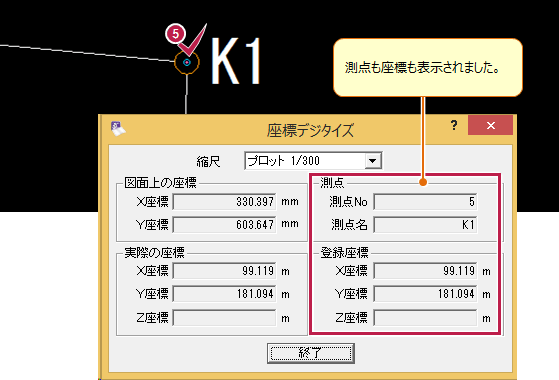
Task: Click the 登録座標 Y座標 field
Action: [425, 294]
